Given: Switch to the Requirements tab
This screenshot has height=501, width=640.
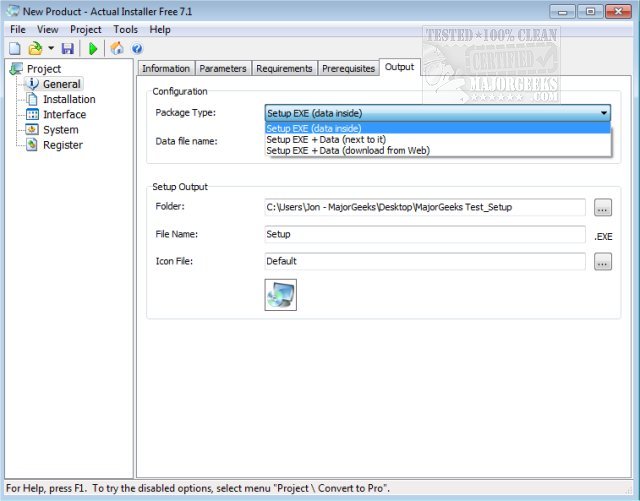Looking at the screenshot, I should point(284,69).
